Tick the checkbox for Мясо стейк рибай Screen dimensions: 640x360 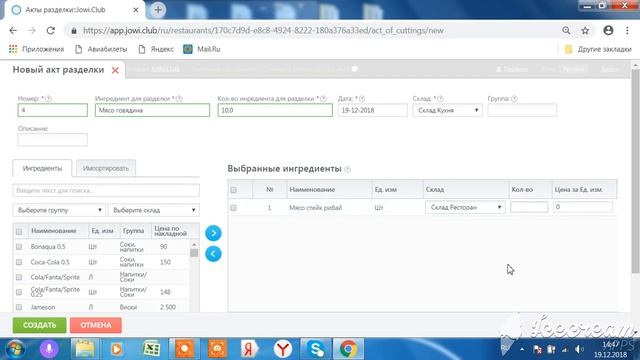click(233, 208)
